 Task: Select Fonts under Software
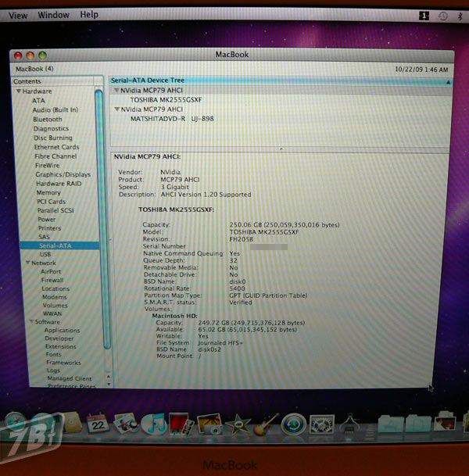[x=54, y=354]
